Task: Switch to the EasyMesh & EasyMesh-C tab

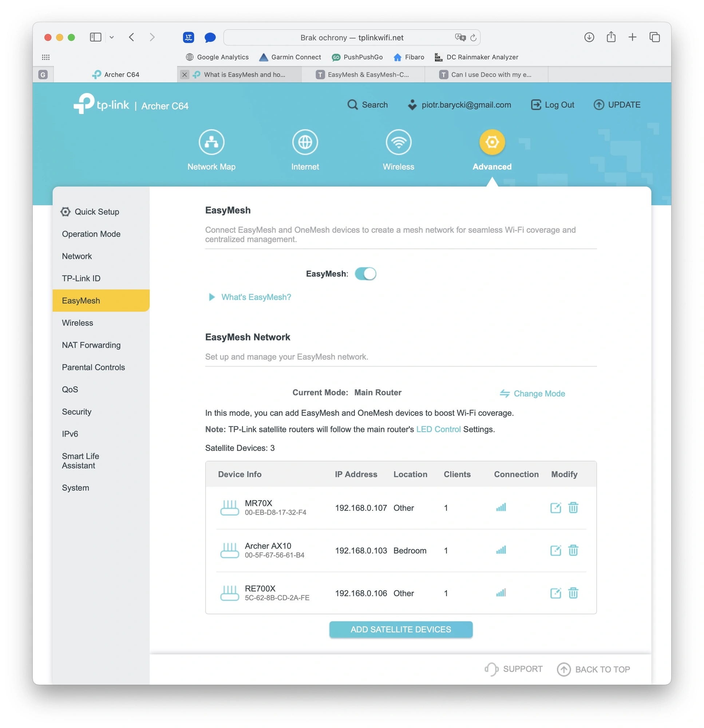Action: [x=363, y=75]
